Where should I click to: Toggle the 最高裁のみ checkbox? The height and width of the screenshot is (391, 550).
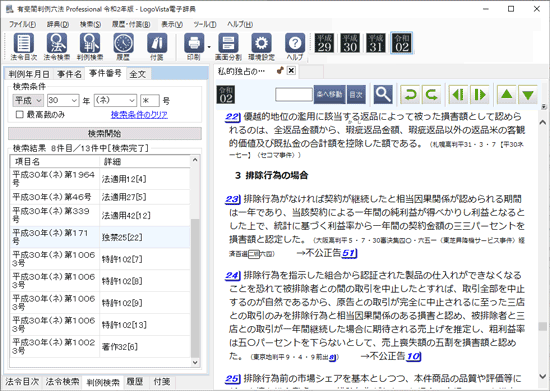(x=20, y=114)
